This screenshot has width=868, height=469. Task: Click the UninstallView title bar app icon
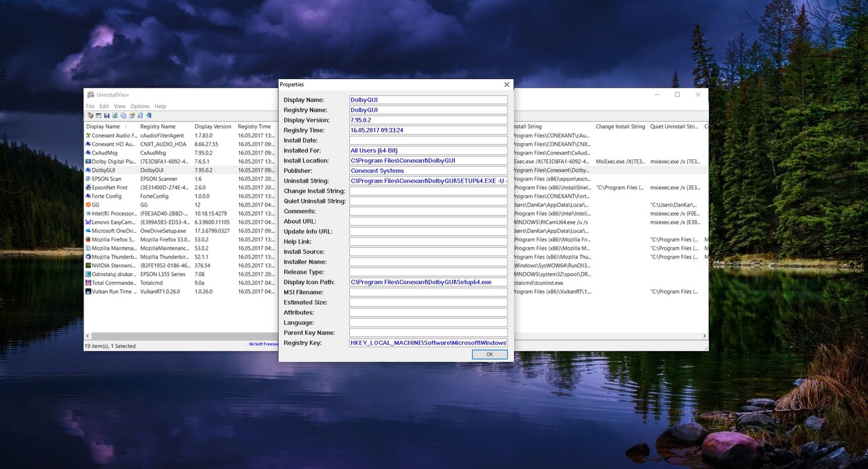(91, 95)
